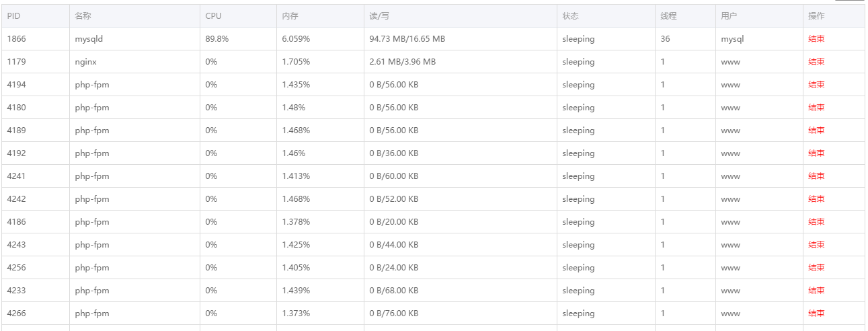The image size is (868, 331).
Task: Click 结束 for php-fpm PID 4180
Action: [816, 108]
